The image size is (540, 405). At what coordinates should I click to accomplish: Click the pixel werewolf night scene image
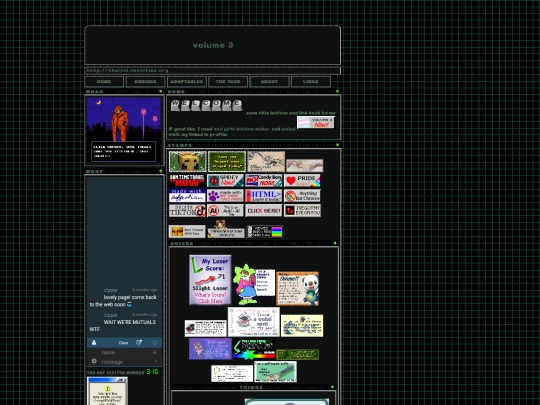(x=124, y=130)
